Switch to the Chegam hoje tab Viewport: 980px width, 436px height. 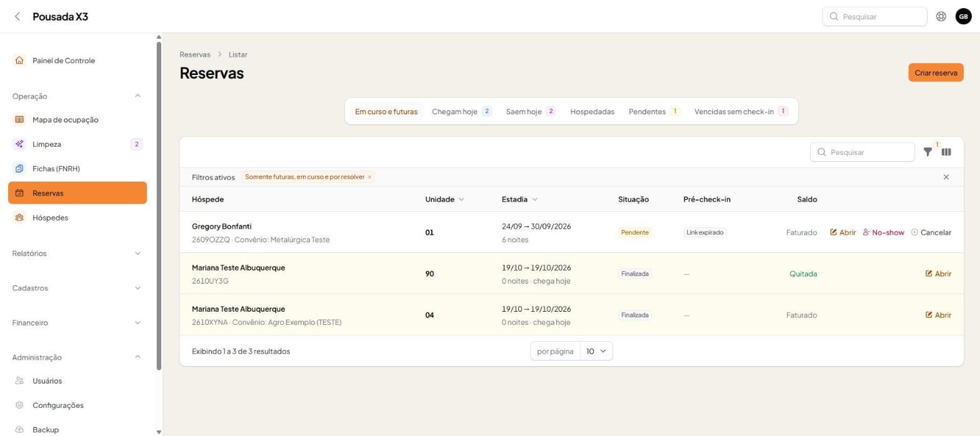[461, 112]
